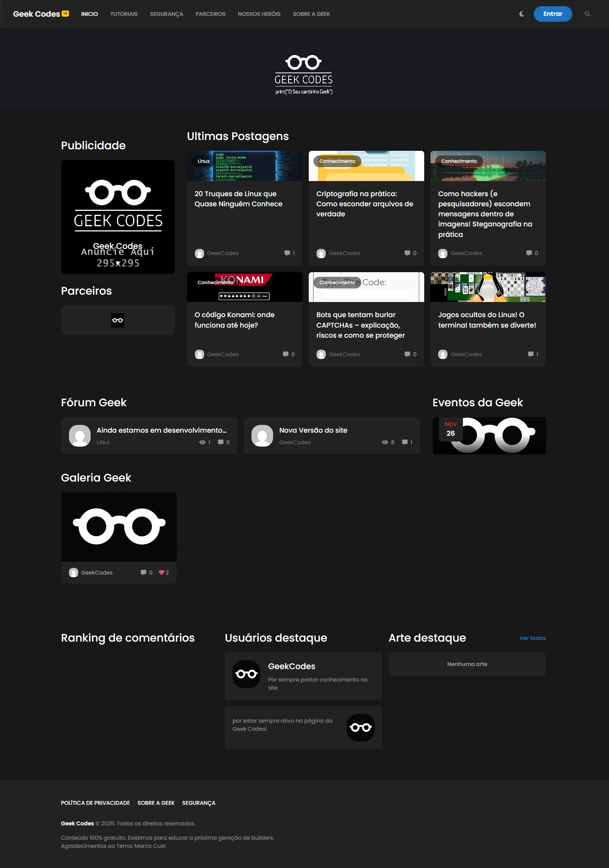Open GeekCodes avatar in Usuários destaque

coord(246,674)
